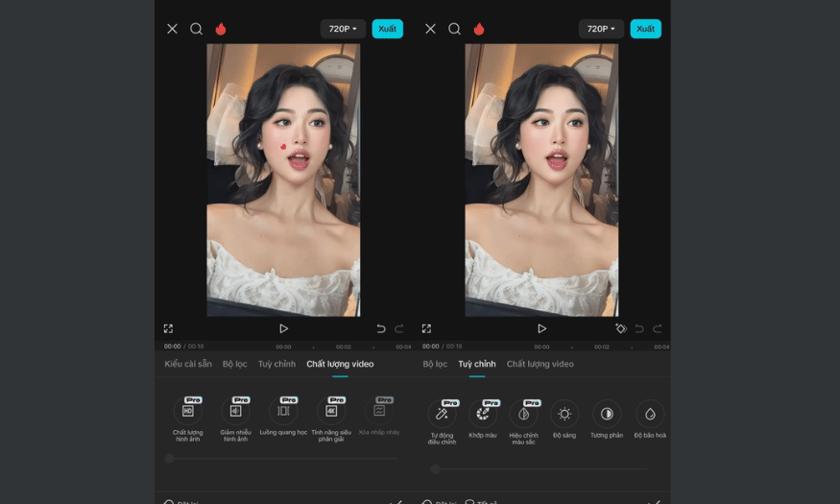
Task: Click the intensity slider handle on left screen
Action: click(x=169, y=459)
